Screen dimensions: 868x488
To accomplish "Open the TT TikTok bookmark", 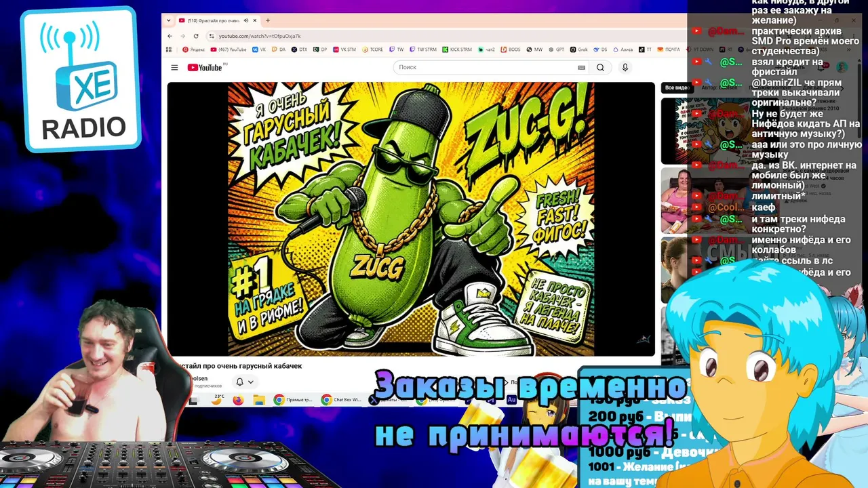I will click(645, 49).
